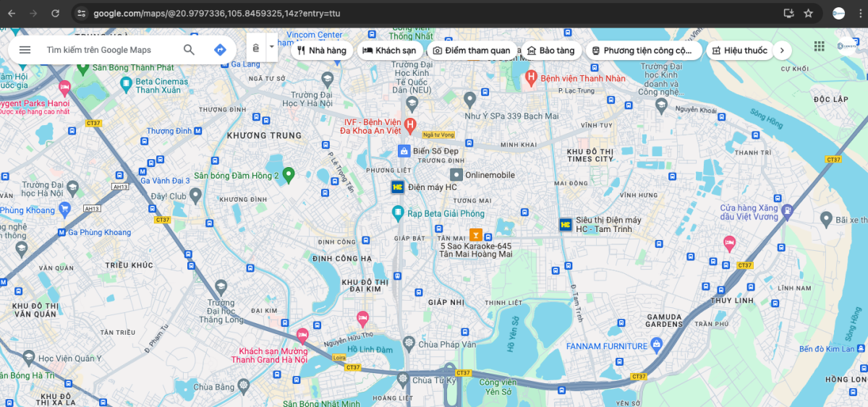Select the Bảo tàng category chip

coord(550,51)
